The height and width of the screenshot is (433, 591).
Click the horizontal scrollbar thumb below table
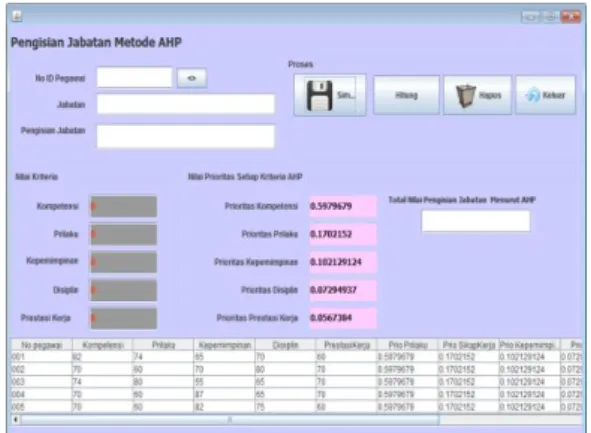click(x=230, y=419)
